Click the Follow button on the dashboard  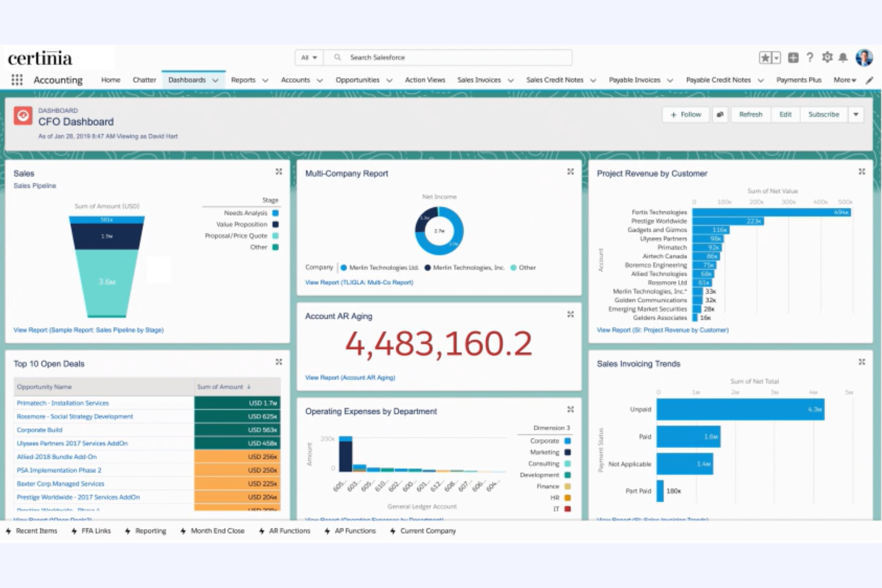coord(685,114)
